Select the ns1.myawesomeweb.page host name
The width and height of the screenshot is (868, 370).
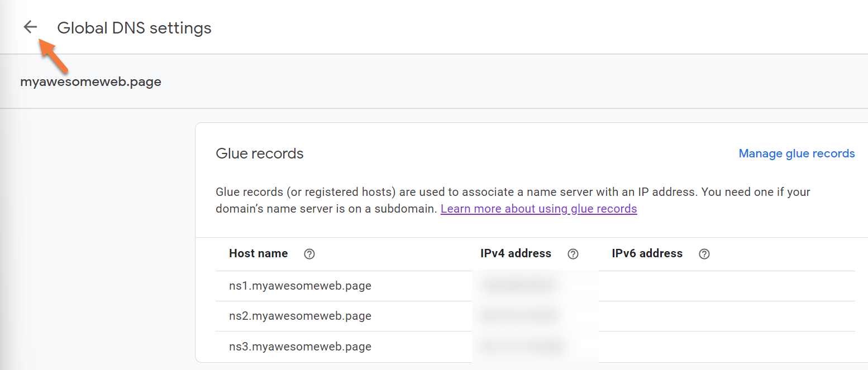(300, 286)
